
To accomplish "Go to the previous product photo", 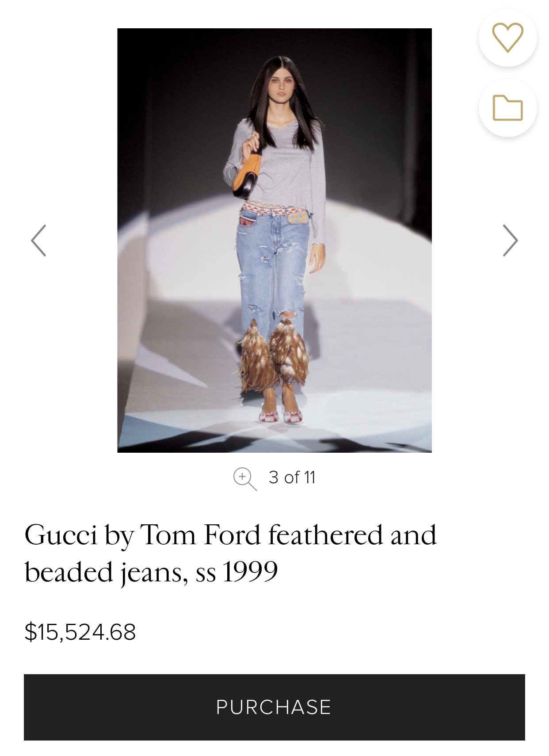I will 39,241.
